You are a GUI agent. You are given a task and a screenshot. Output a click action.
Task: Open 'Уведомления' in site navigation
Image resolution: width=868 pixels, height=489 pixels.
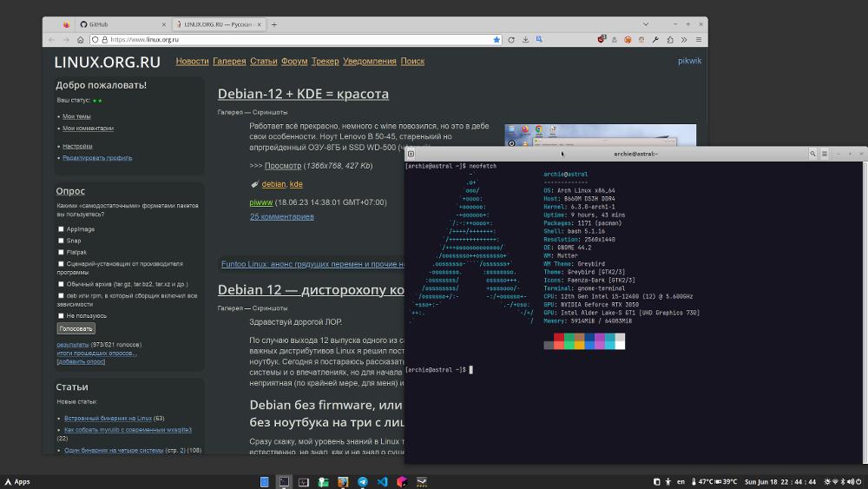point(369,62)
